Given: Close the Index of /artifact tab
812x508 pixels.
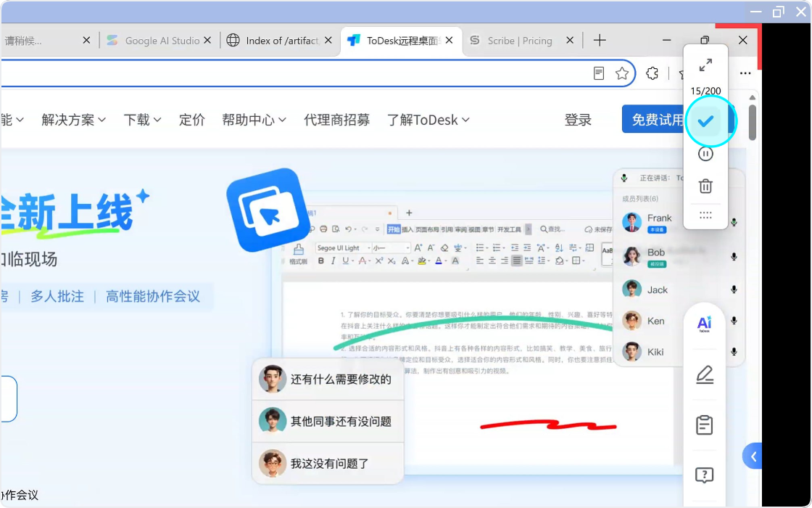Looking at the screenshot, I should 328,41.
